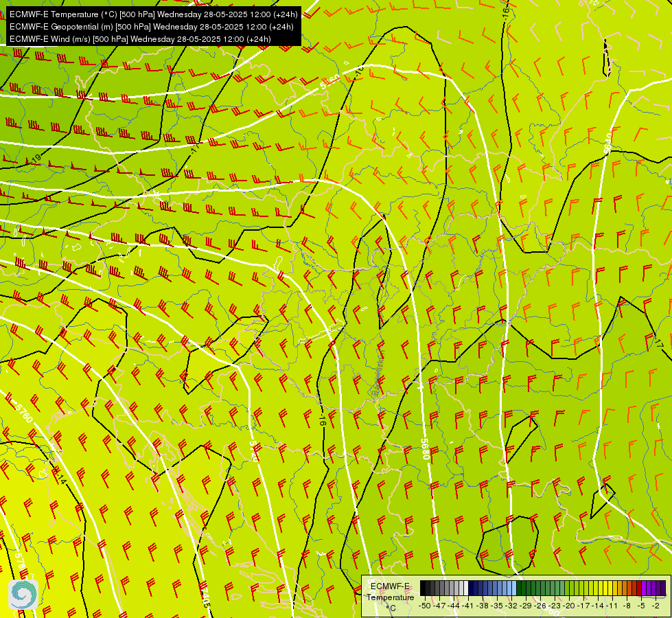Click the legend tick label -47
Viewport: 672px width, 618px height.
click(x=439, y=606)
